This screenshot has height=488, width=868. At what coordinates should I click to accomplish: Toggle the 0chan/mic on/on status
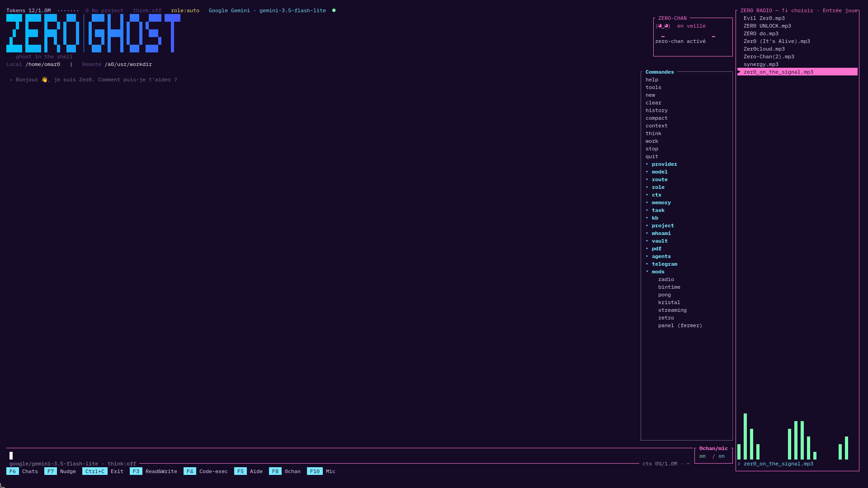point(712,456)
